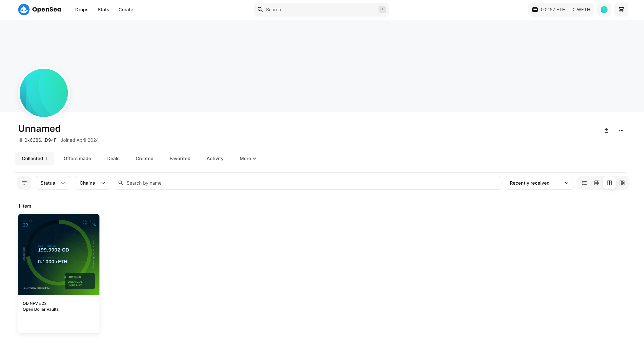Click the Unnamed profile name
This screenshot has width=644, height=346.
(39, 128)
